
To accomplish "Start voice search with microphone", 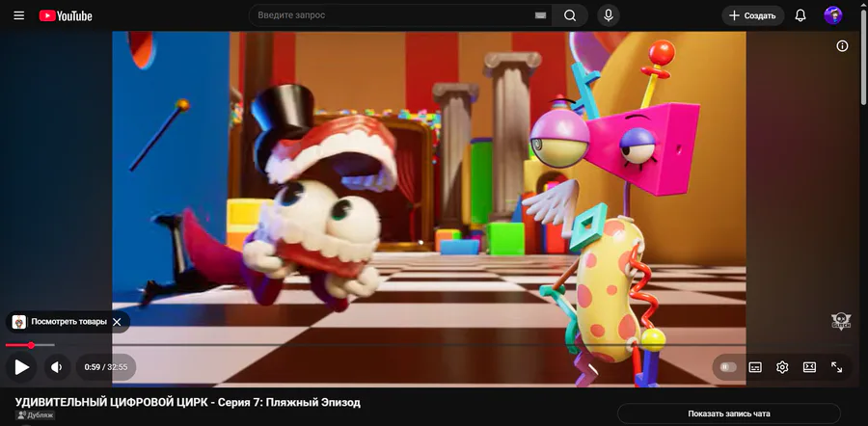I will (609, 15).
